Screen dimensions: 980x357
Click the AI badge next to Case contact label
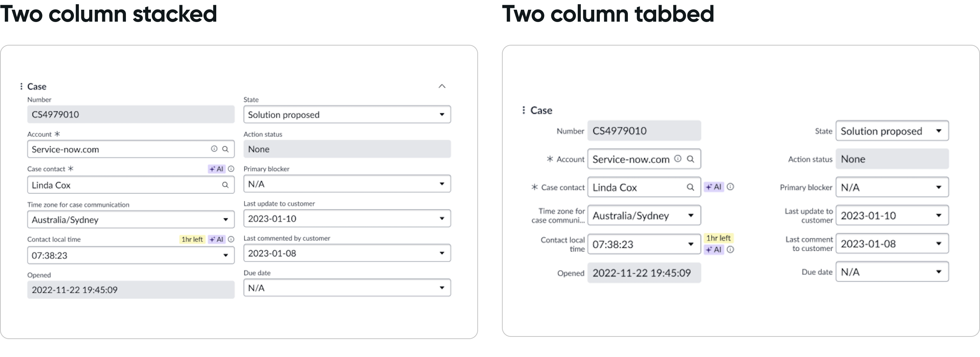coord(216,169)
